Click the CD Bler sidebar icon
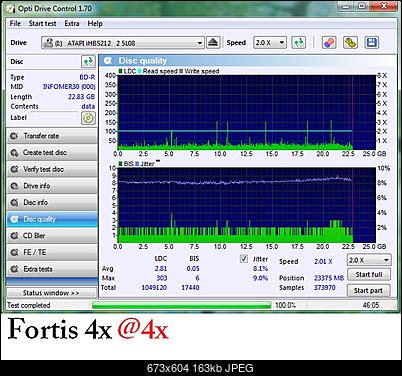Screen dimensions: 402x376 14,236
